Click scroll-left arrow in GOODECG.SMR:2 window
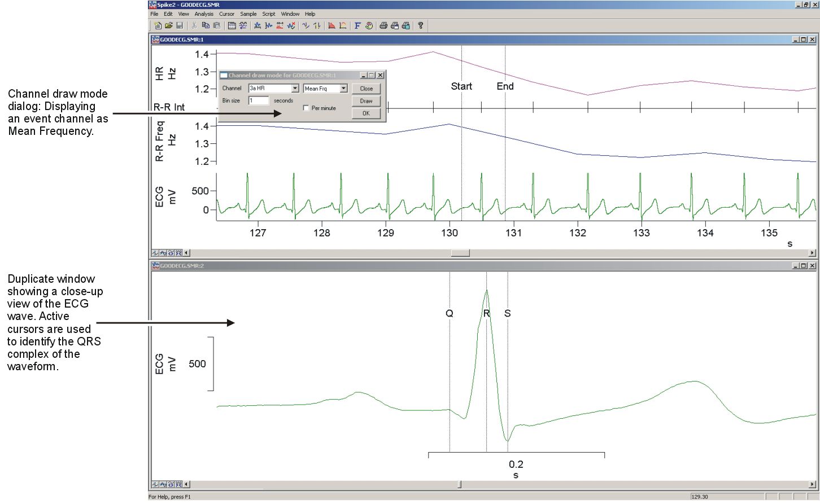820x504 pixels. click(x=187, y=484)
